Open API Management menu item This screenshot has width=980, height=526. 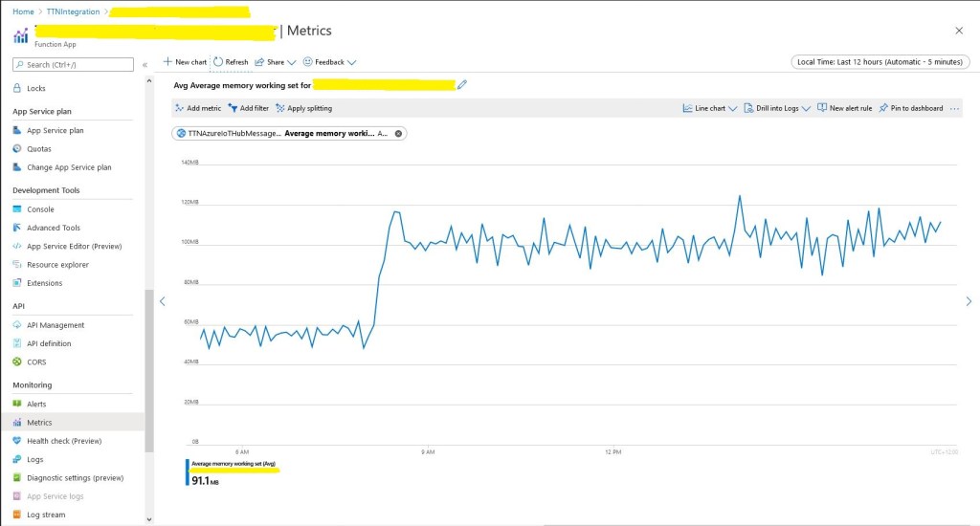(x=56, y=325)
